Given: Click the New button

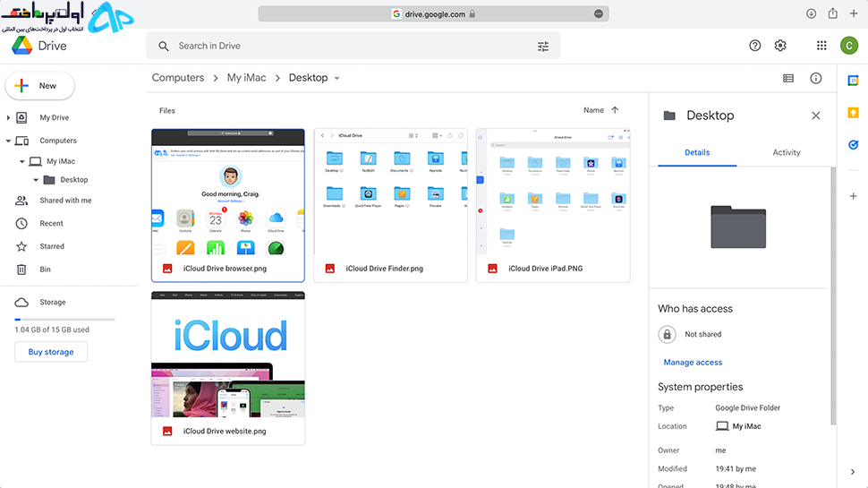Looking at the screenshot, I should (40, 86).
